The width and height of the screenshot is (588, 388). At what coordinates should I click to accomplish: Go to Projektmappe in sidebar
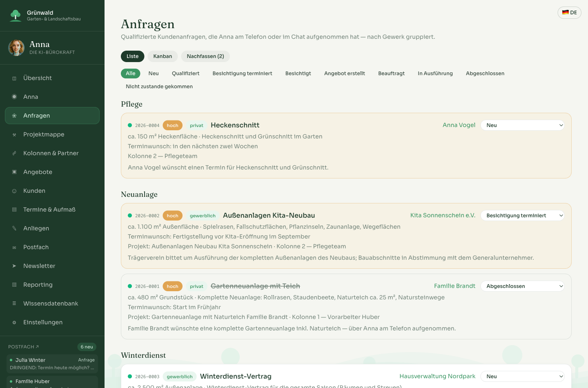click(52, 134)
